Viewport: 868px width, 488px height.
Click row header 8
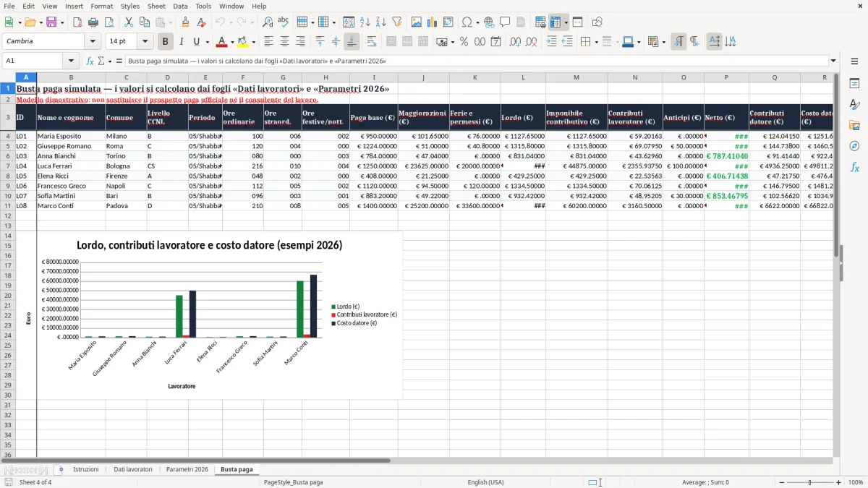click(x=8, y=176)
